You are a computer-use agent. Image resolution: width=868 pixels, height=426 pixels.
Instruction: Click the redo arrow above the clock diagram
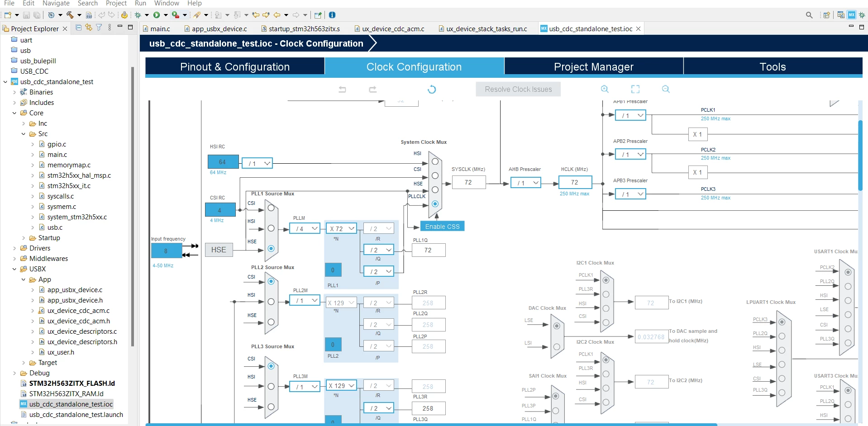pyautogui.click(x=372, y=90)
